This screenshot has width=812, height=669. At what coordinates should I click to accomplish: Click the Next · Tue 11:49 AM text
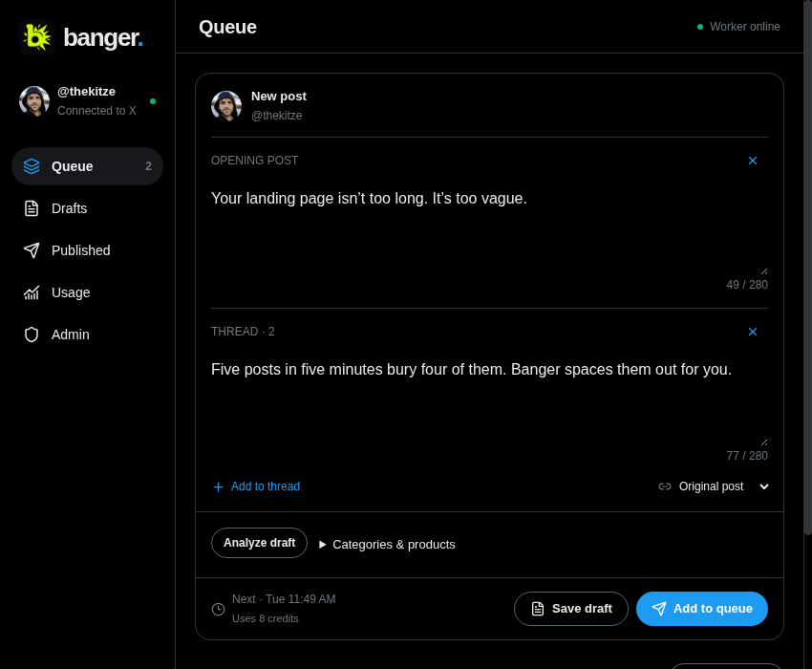point(284,599)
